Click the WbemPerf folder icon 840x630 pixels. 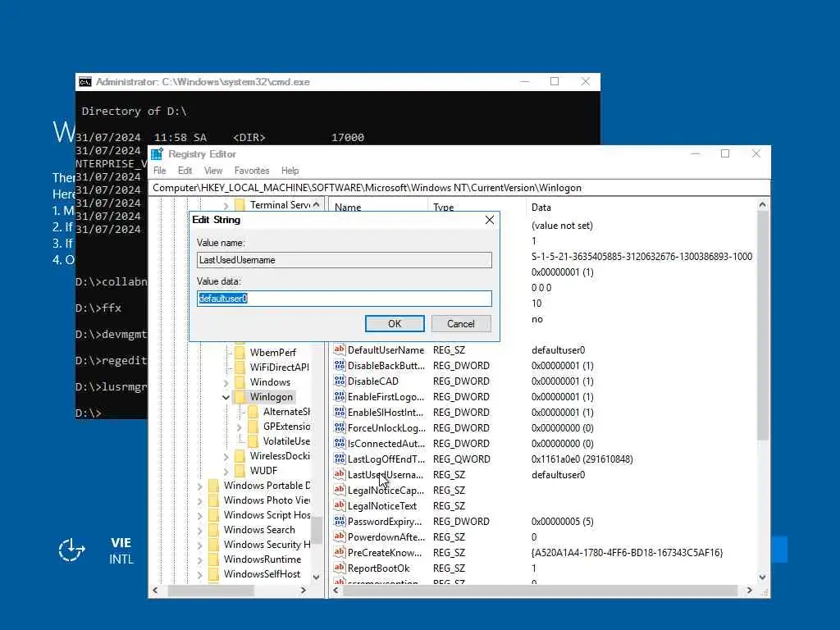(240, 353)
